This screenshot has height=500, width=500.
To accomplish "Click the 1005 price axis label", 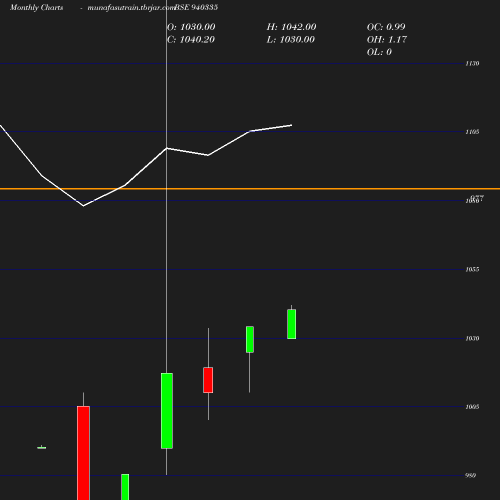I will pos(472,407).
